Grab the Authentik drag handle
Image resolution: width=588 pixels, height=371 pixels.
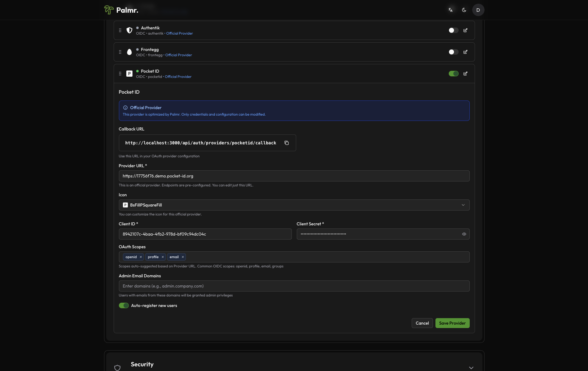pyautogui.click(x=120, y=30)
